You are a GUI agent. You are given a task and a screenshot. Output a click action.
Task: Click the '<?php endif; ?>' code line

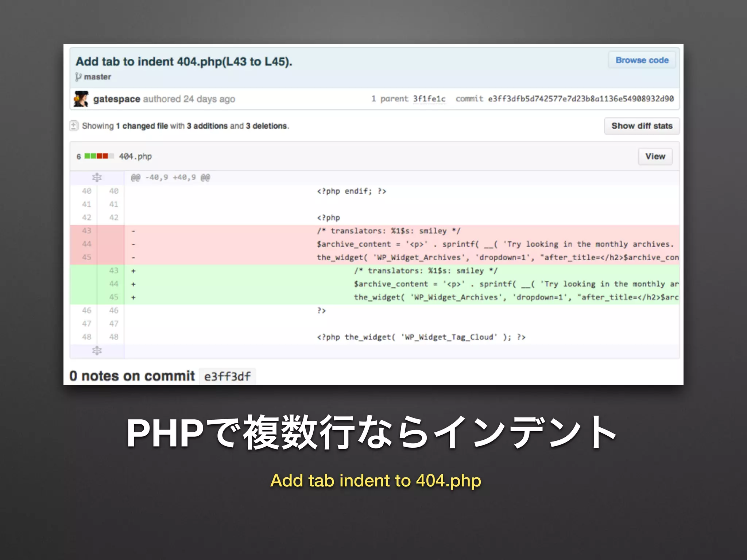tap(351, 191)
